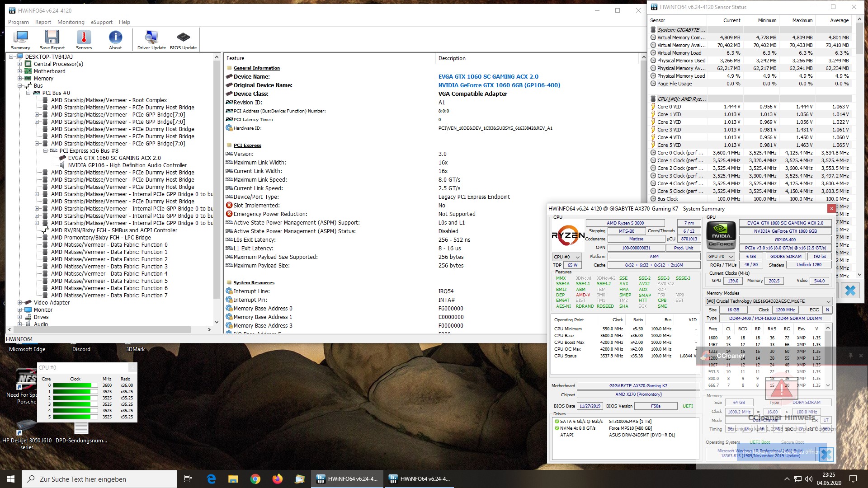Collapse PCI Bus #0 node
868x488 pixels.
(28, 93)
